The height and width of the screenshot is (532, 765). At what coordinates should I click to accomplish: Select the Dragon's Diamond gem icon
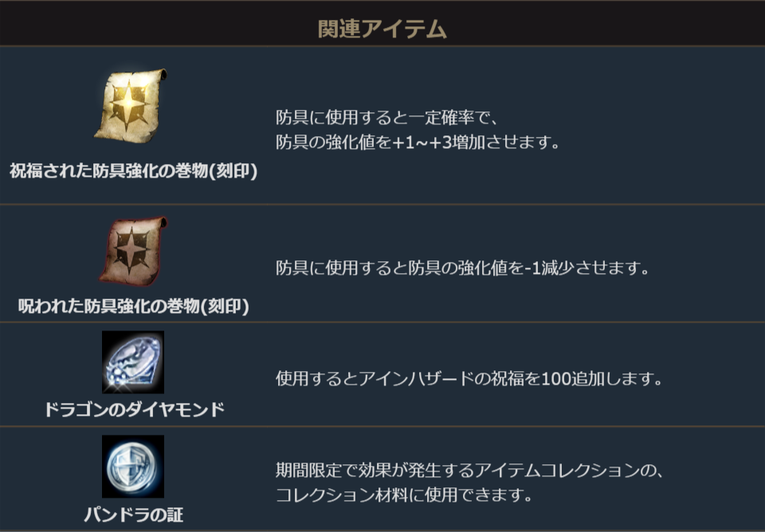pos(133,362)
